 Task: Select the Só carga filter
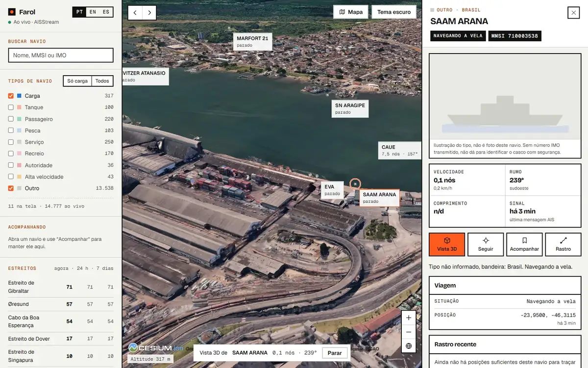77,81
